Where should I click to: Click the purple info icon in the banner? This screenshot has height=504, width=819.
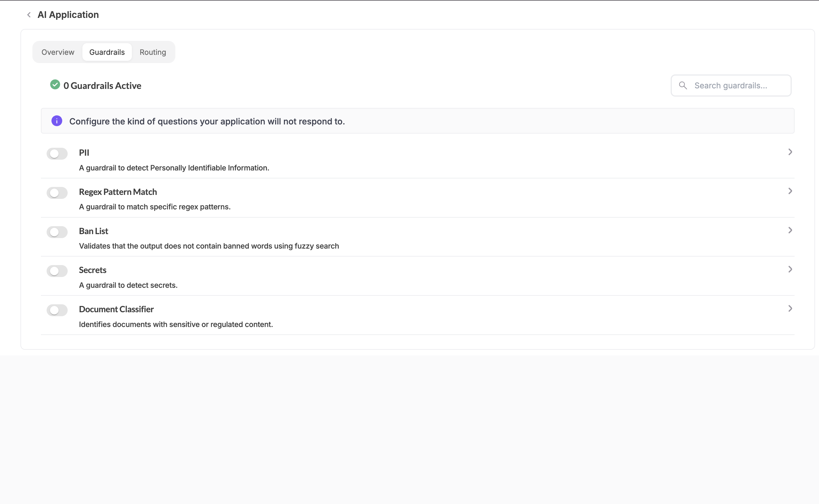point(57,121)
